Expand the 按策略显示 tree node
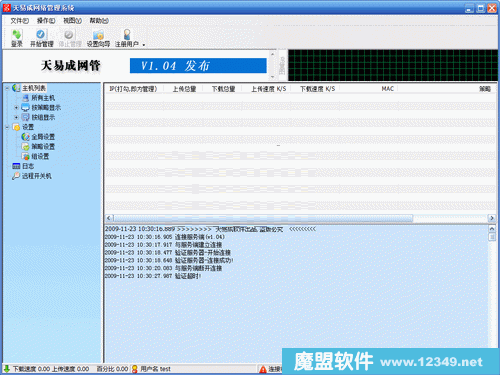 16,107
